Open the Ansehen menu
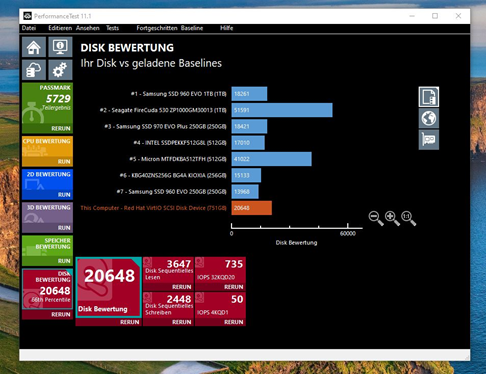Screen dimensions: 486x374 (x=88, y=28)
